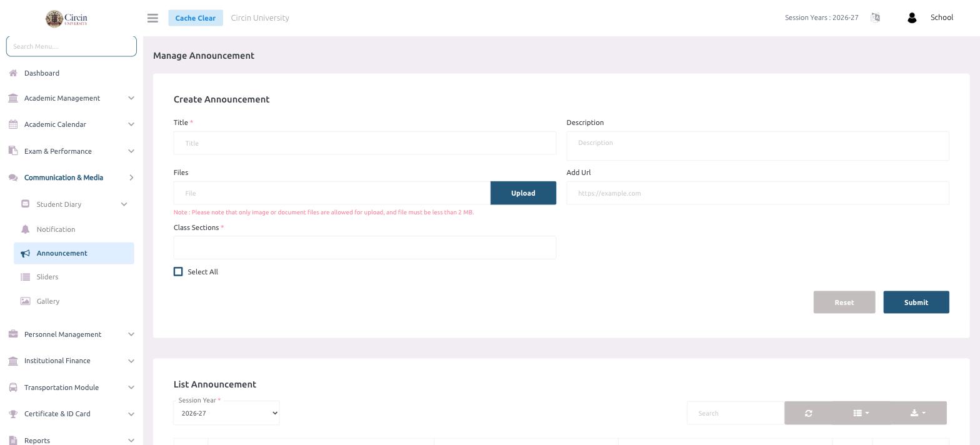Expand Certificate & ID Card chevron
Screen dimensions: 980x445
131,414
